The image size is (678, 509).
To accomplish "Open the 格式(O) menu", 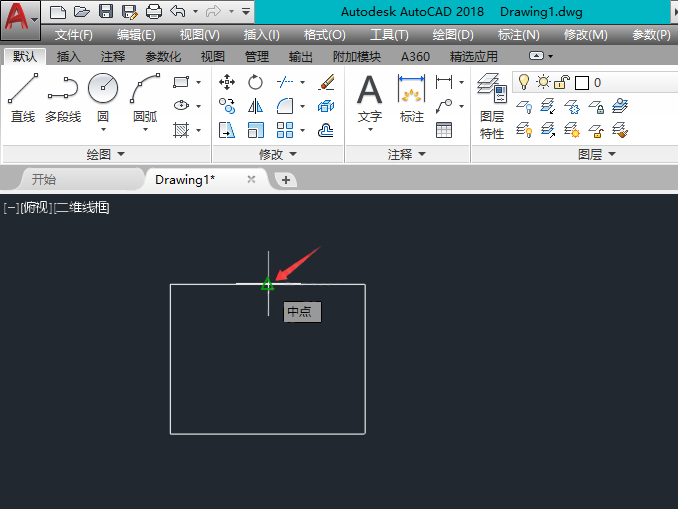I will (x=325, y=35).
